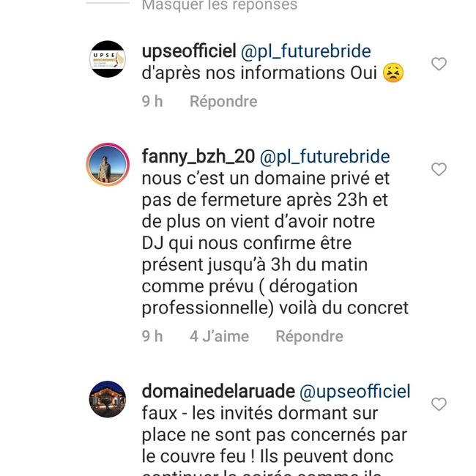Screen dimensions: 476x476
Task: Select the text of fanny_bzh_20's comment
Action: (275, 243)
